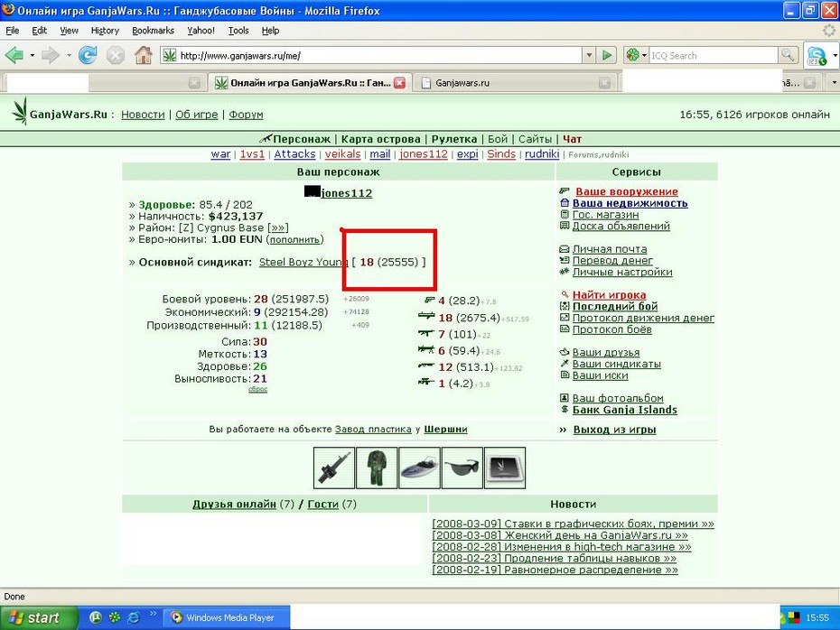Open Последний бой link
This screenshot has height=630, width=840.
(x=615, y=306)
